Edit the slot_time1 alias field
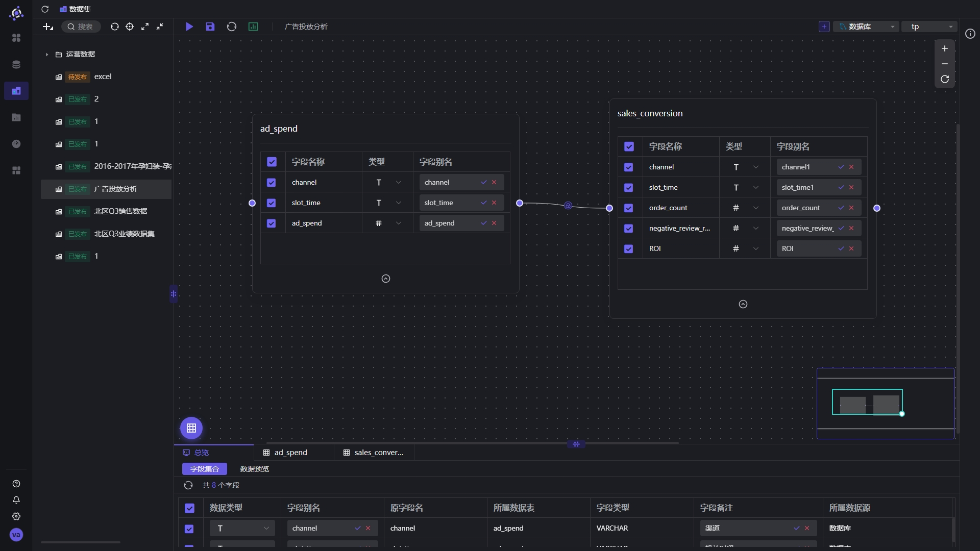Viewport: 980px width, 551px height. [806, 187]
